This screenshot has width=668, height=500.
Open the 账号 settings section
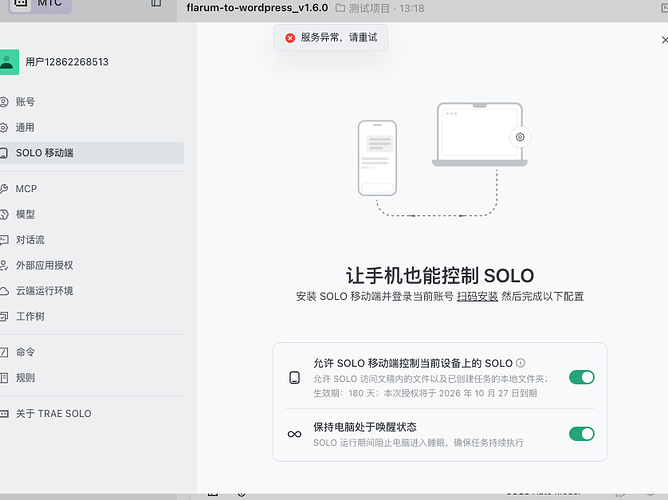point(90,102)
